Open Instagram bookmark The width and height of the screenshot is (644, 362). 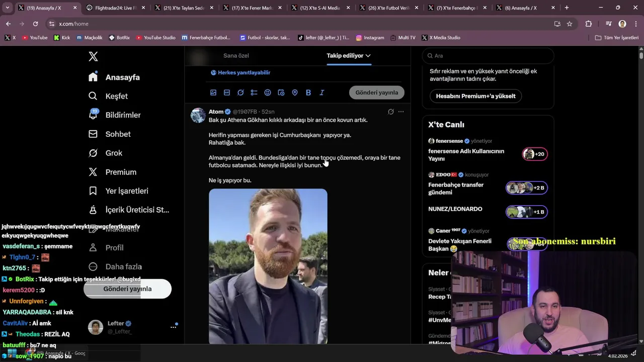(370, 38)
